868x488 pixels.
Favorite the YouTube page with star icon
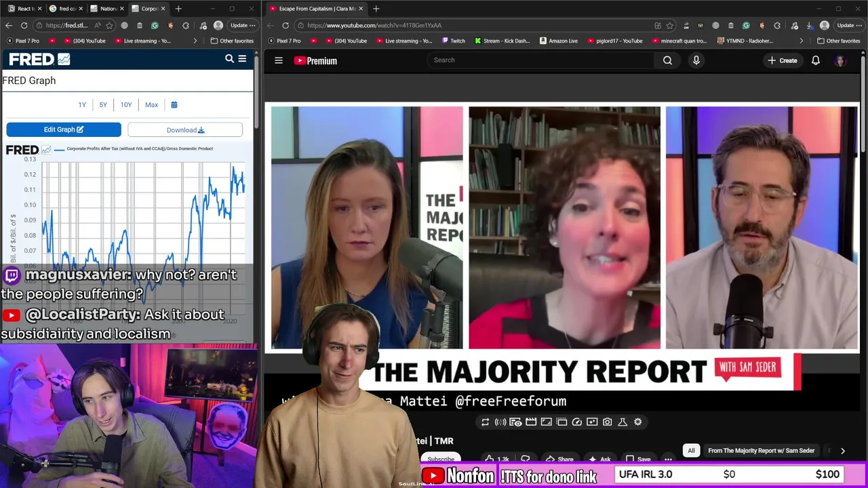pos(670,25)
